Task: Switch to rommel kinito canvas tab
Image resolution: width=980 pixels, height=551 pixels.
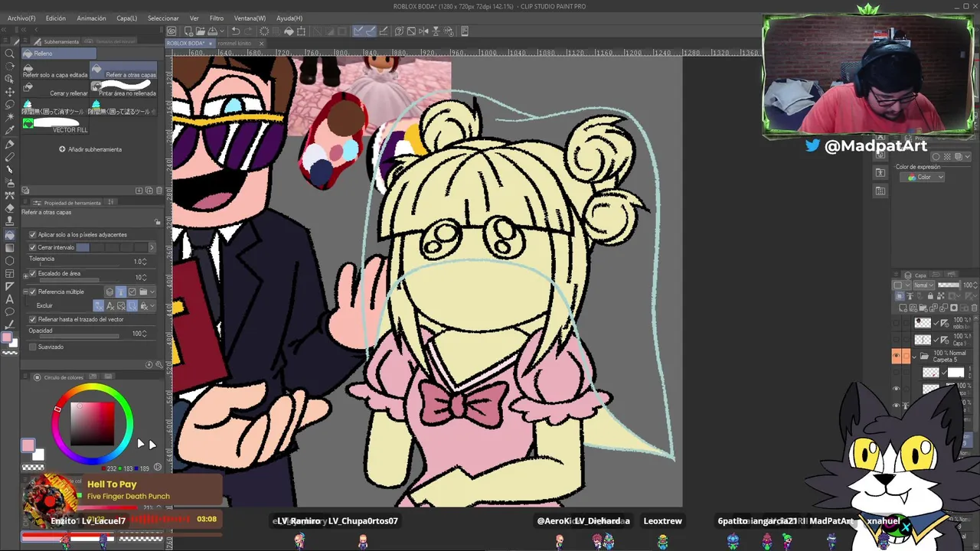Action: click(234, 44)
